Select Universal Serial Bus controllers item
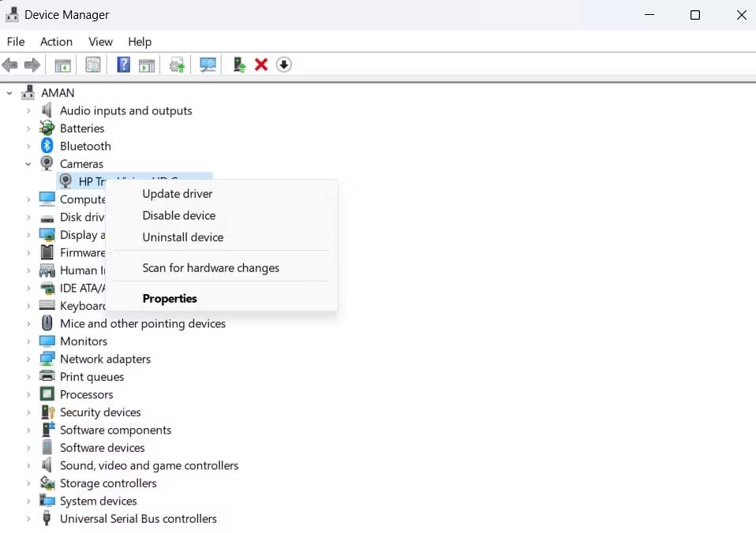The image size is (756, 533). [138, 519]
